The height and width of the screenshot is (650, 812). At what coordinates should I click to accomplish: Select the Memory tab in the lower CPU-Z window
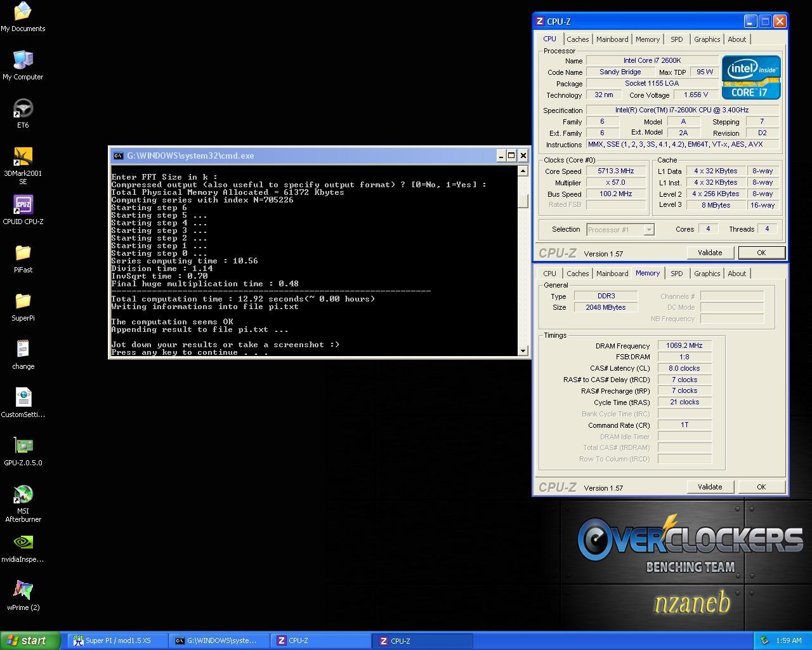[x=648, y=273]
